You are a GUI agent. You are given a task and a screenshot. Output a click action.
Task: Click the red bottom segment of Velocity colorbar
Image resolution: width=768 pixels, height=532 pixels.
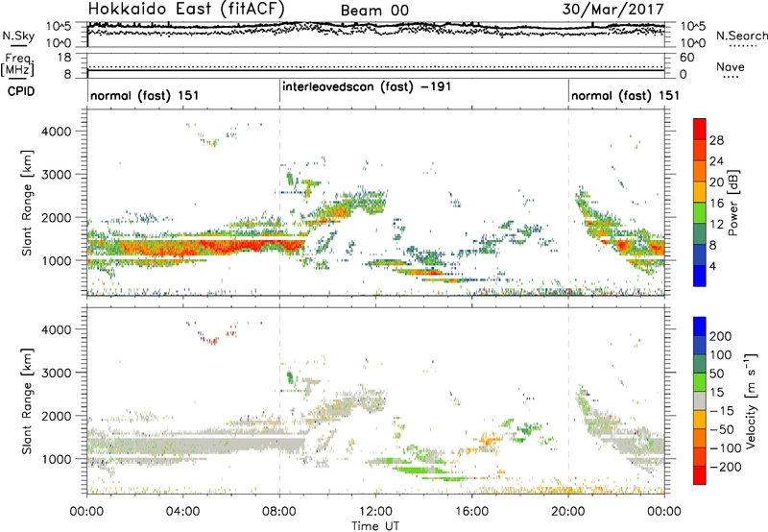pyautogui.click(x=700, y=475)
